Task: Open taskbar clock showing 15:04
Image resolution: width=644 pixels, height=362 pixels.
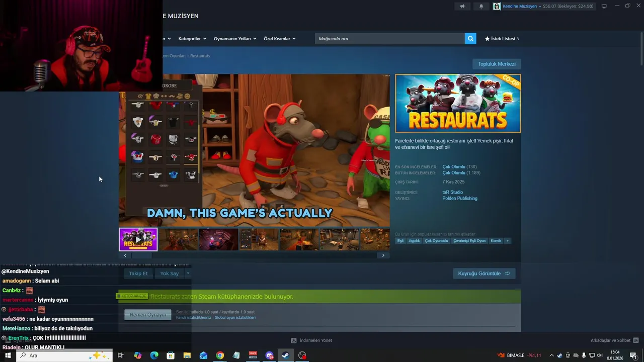Action: (x=615, y=355)
